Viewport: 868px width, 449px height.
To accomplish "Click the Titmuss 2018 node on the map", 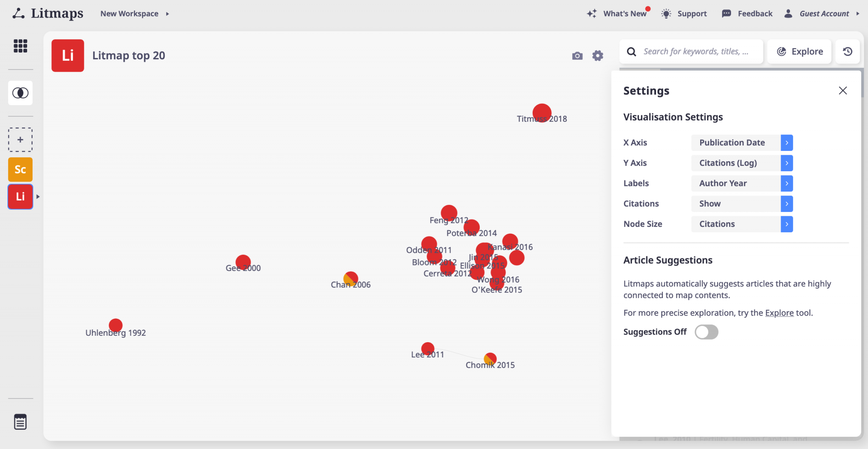I will [542, 112].
